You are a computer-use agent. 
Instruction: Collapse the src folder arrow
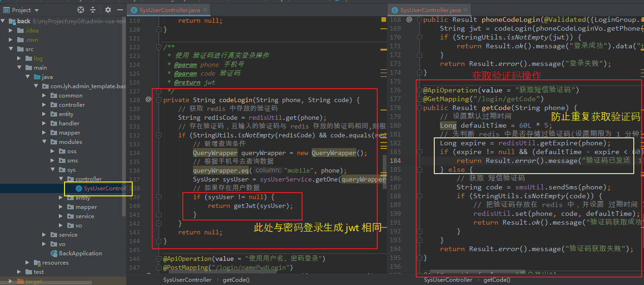(x=11, y=49)
